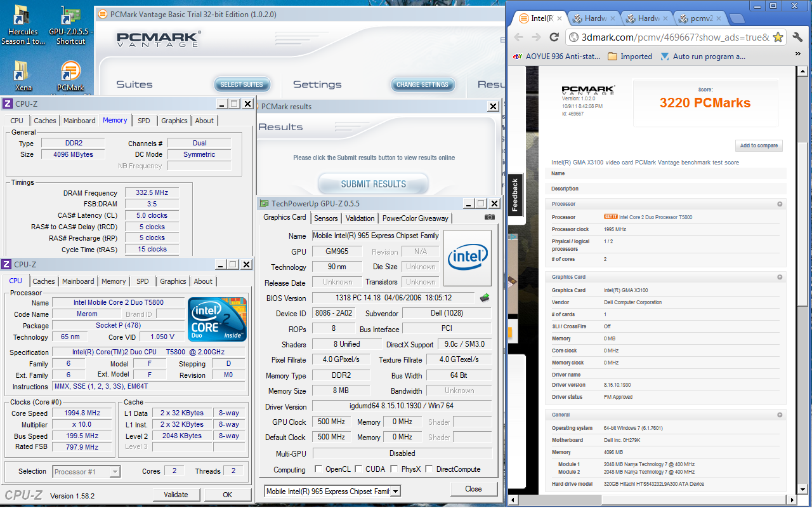The width and height of the screenshot is (812, 508).
Task: Click the new tab button in Chrome
Action: click(x=738, y=19)
